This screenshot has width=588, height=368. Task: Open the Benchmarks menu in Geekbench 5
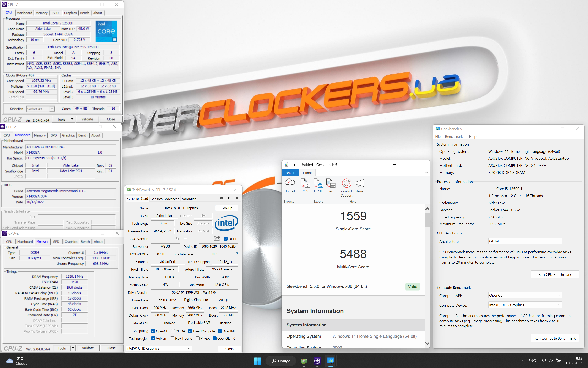pyautogui.click(x=455, y=137)
